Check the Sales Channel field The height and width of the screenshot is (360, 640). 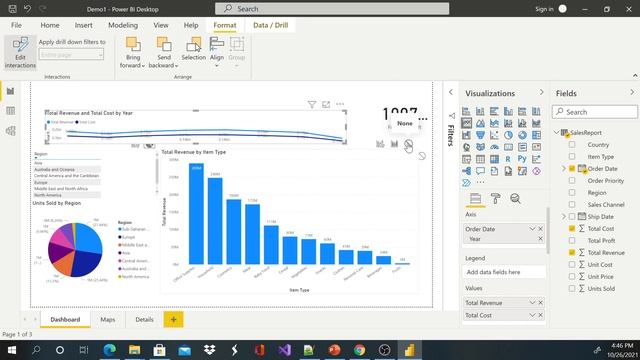572,204
